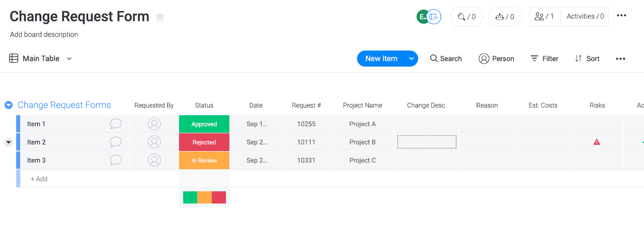
Task: Change the In Review status of Item 3
Action: [x=204, y=160]
